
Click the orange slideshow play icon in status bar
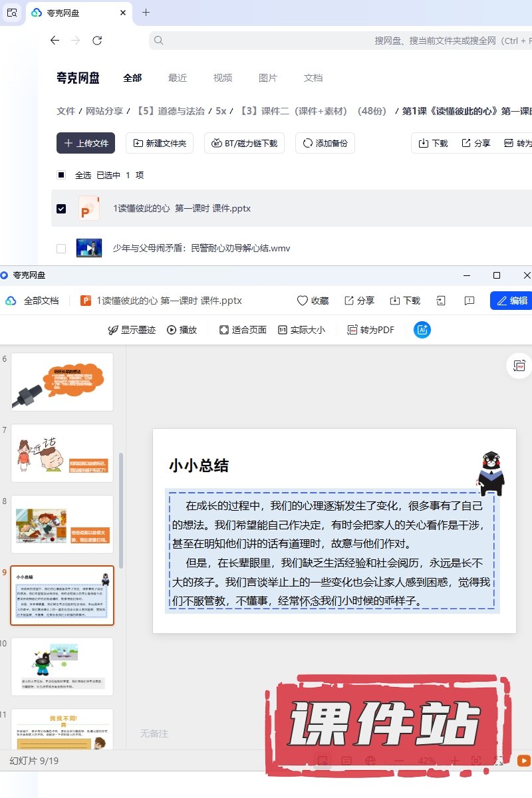(x=524, y=761)
